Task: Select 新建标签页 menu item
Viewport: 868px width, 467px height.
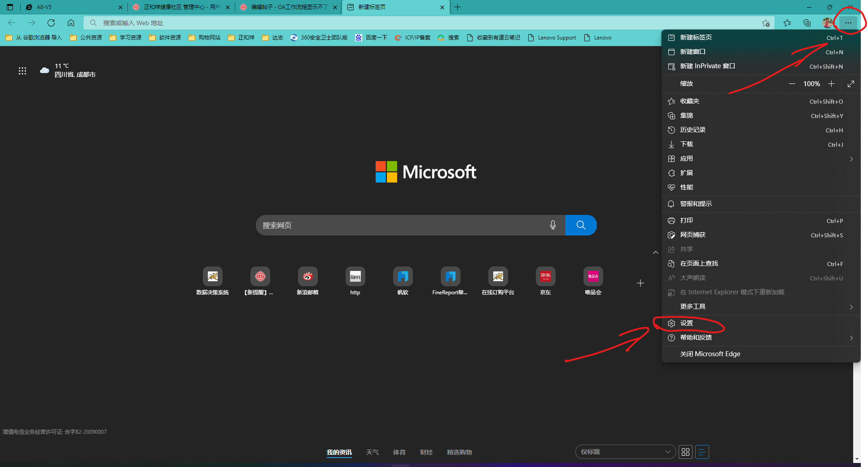Action: [761, 38]
